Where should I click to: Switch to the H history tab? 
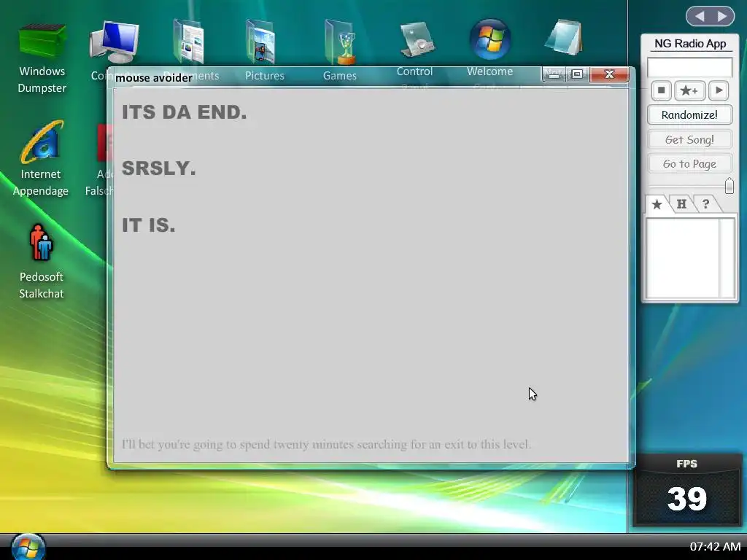coord(681,204)
